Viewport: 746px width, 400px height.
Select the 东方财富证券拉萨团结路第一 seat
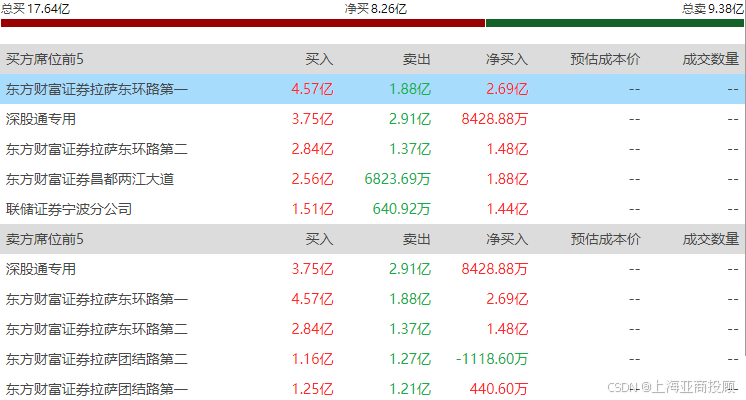click(97, 389)
